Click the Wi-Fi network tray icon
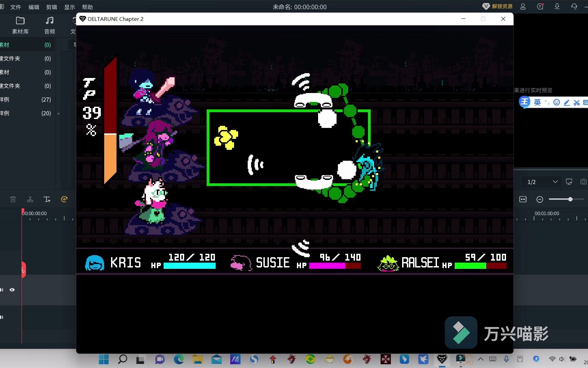Screen dimensions: 588x368 (x=552, y=359)
